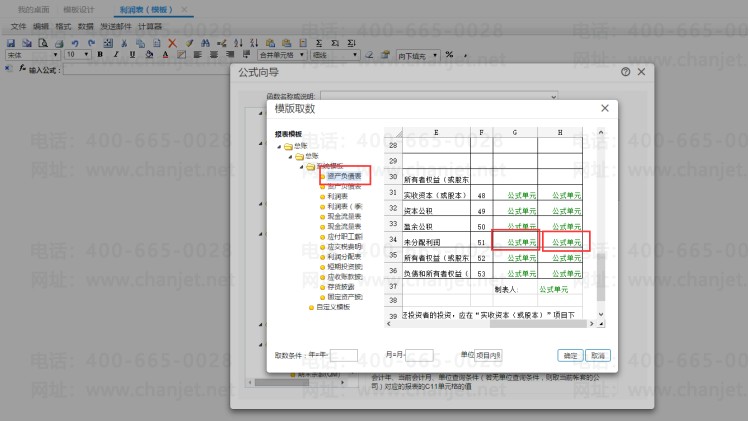This screenshot has height=421, width=749.
Task: Align text right via toolbar
Action: point(230,54)
